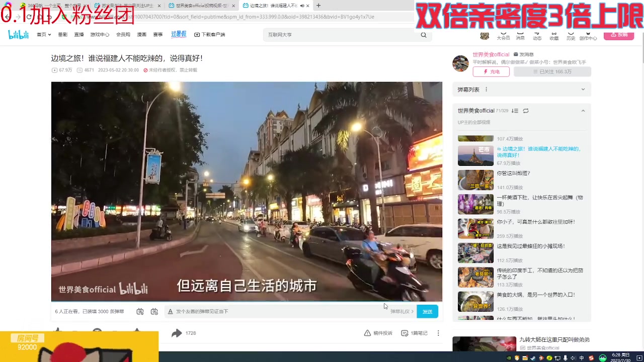Open the 首页 dropdown menu
The width and height of the screenshot is (644, 362).
pyautogui.click(x=43, y=35)
